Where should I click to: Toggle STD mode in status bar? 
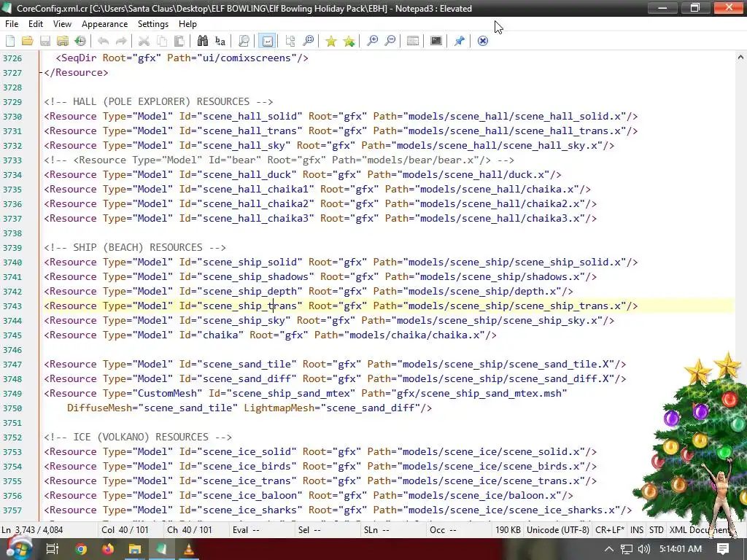click(x=656, y=529)
